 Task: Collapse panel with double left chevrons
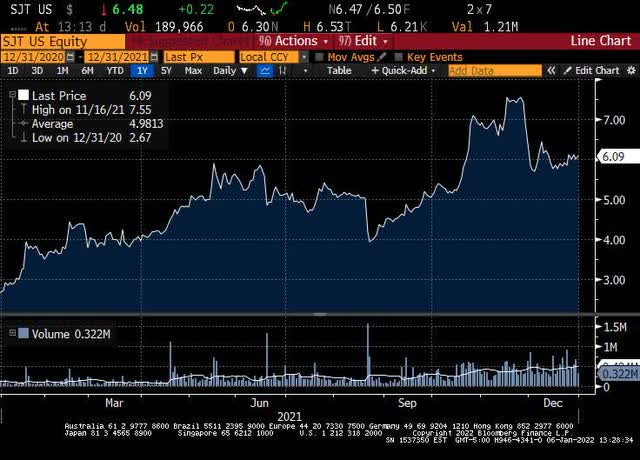551,71
